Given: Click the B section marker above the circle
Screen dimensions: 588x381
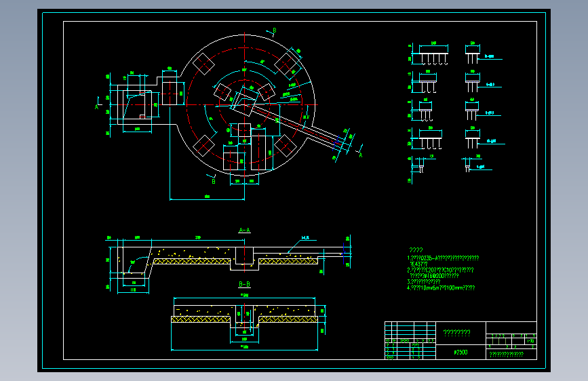Looking at the screenshot, I should click(275, 31).
